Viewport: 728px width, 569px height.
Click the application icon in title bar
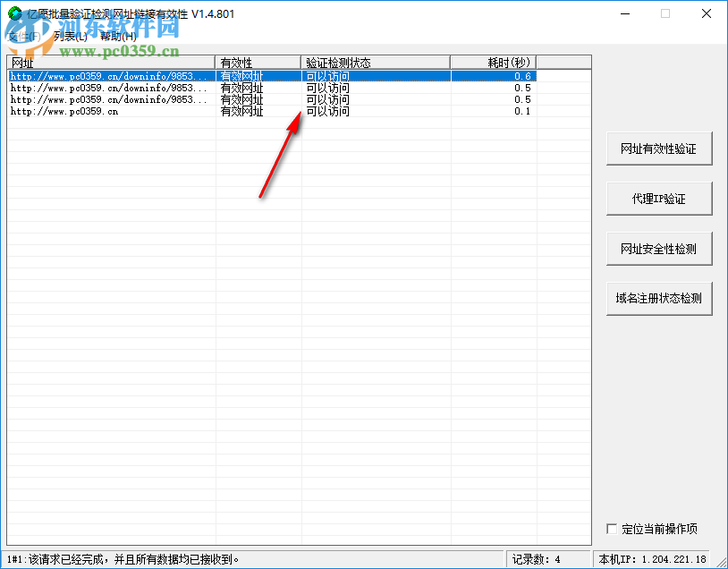click(x=15, y=13)
